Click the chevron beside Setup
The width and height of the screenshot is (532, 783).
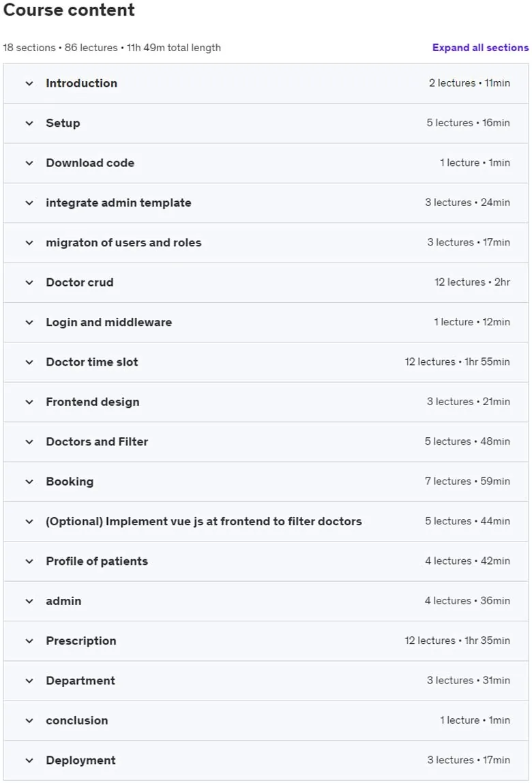[x=29, y=123]
